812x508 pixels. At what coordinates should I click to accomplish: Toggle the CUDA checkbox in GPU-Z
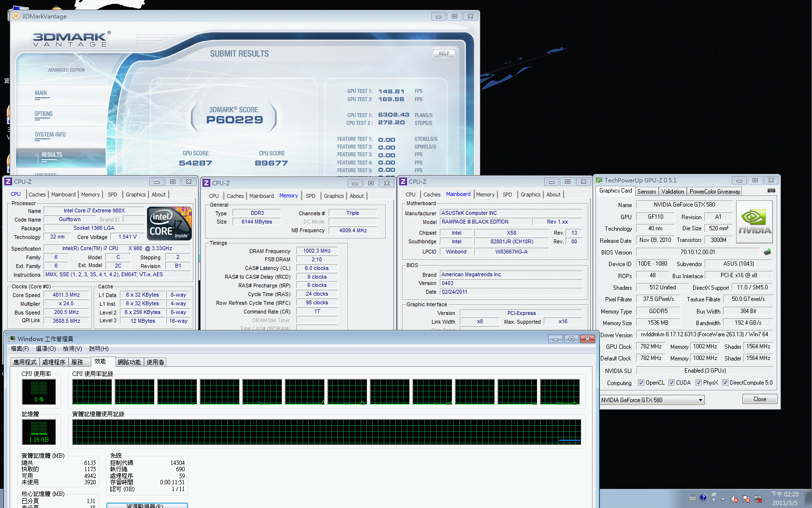point(671,382)
